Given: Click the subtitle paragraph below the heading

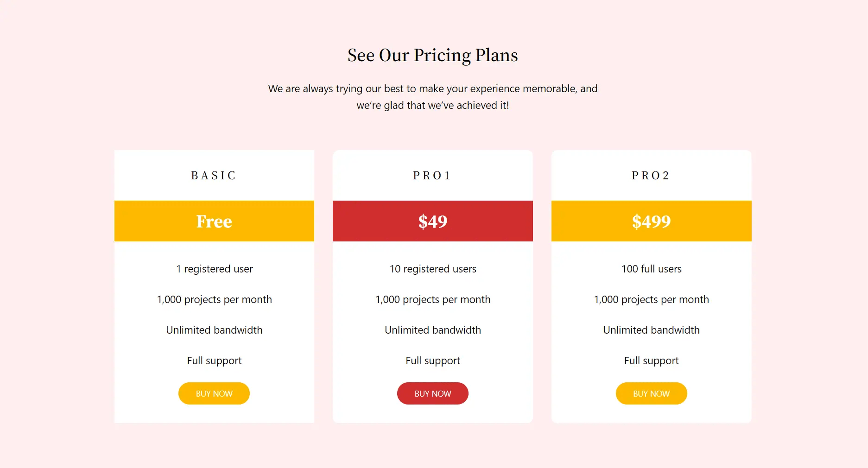Looking at the screenshot, I should coord(432,97).
